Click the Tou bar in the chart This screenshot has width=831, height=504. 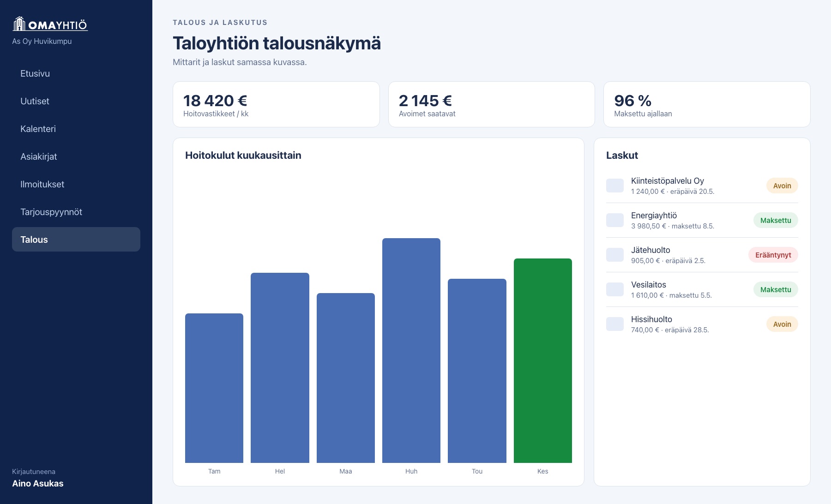[477, 371]
